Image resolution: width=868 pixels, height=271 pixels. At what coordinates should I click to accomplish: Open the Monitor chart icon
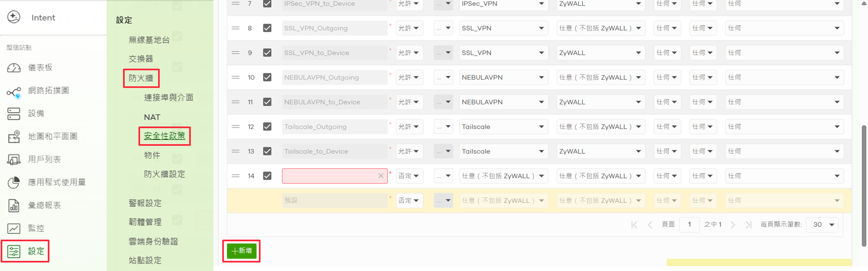click(x=14, y=228)
